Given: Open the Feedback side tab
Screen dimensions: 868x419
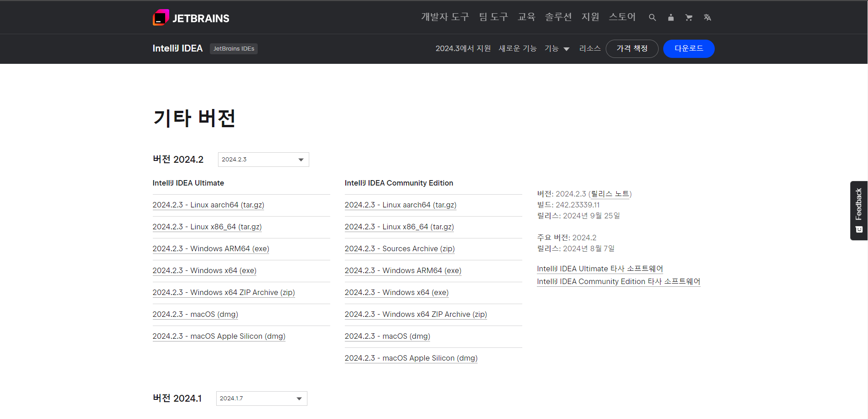Looking at the screenshot, I should point(858,210).
